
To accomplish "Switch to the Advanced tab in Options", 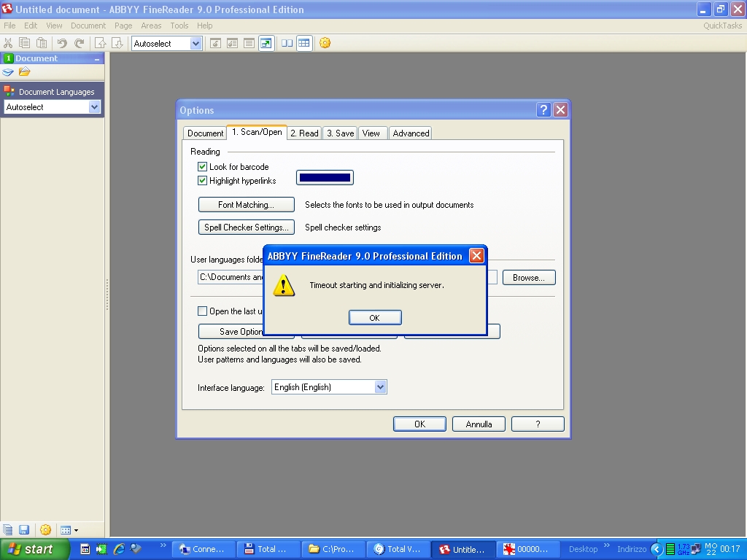I will tap(411, 133).
